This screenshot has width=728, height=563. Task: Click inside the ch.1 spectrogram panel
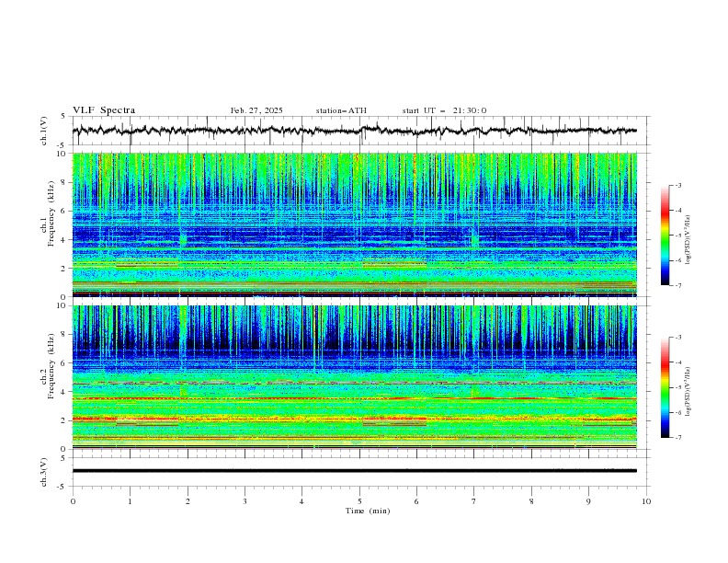tap(355, 224)
